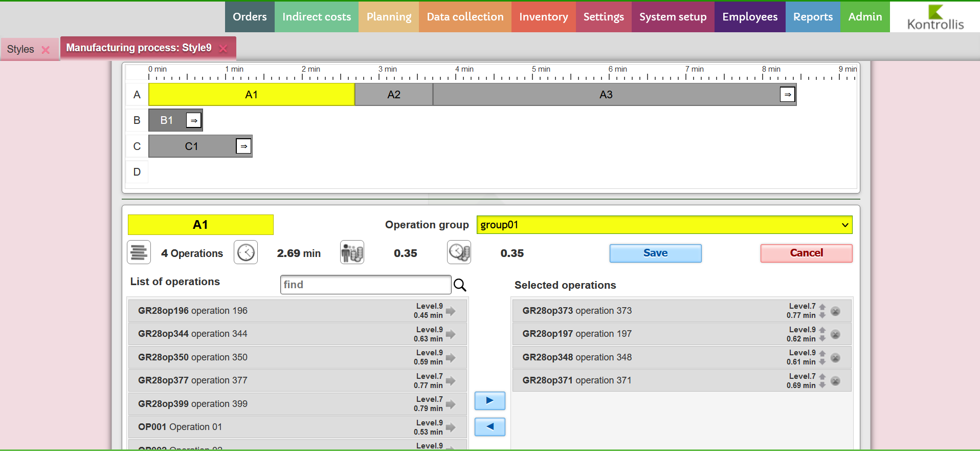Focus the find operations search field
Screen dimensions: 980x451
[366, 285]
